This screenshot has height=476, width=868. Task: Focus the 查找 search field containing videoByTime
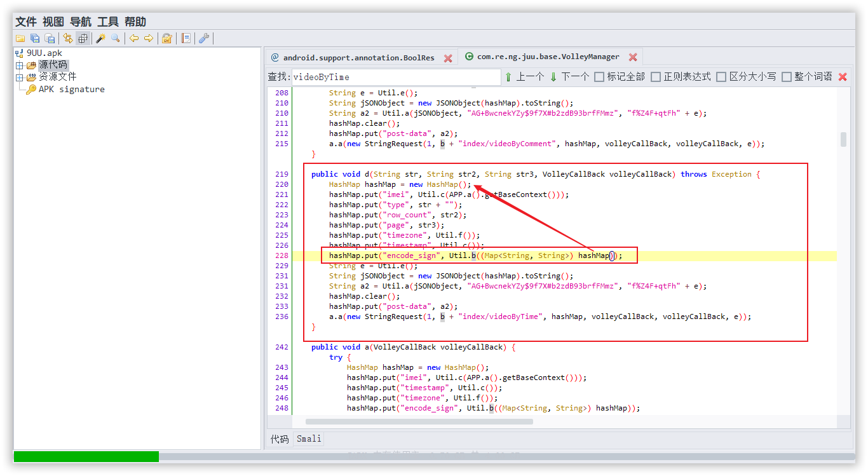click(397, 77)
